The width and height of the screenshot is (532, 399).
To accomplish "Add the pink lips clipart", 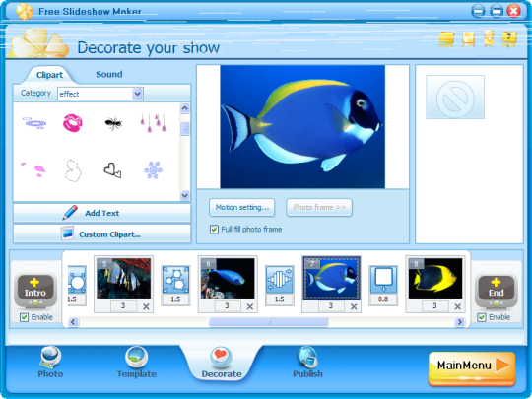I will (72, 123).
